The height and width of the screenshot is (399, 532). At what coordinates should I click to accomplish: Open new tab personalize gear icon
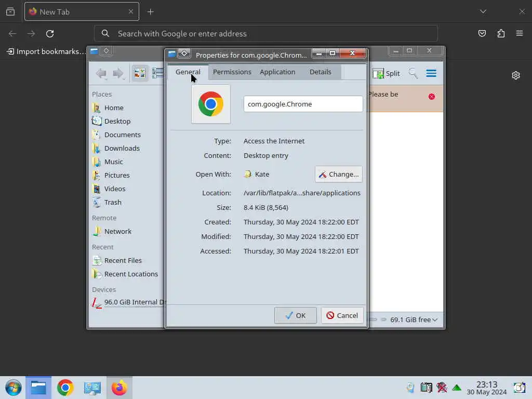[516, 75]
